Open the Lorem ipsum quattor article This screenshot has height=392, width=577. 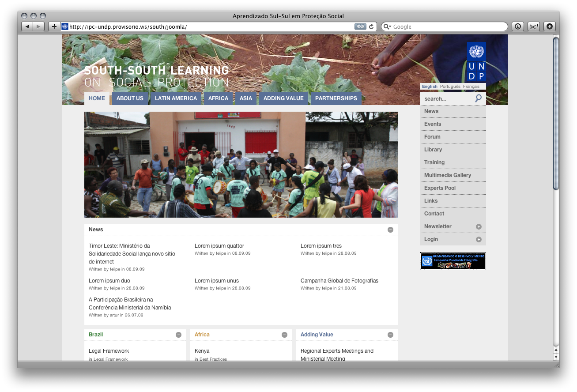tap(219, 246)
